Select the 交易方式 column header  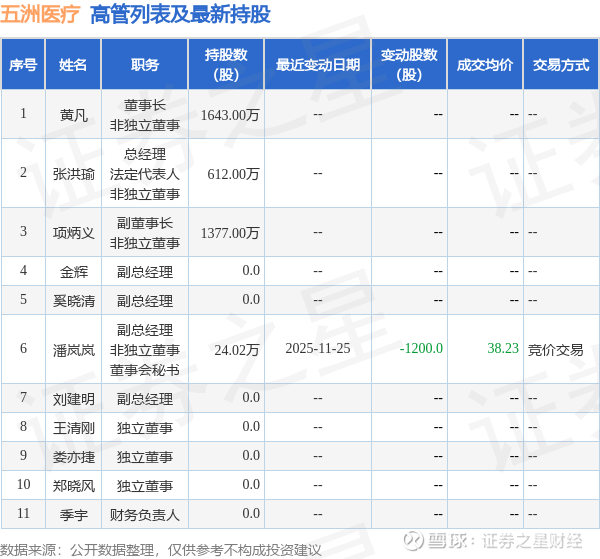coord(561,64)
